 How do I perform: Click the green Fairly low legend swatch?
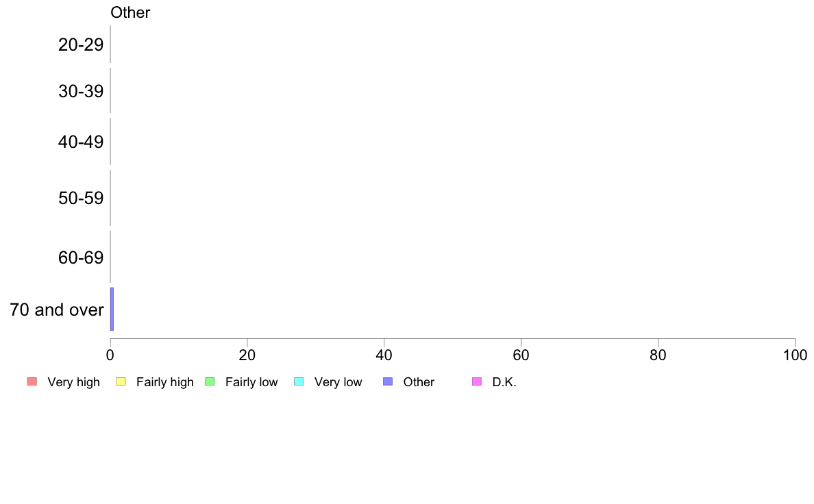(210, 381)
